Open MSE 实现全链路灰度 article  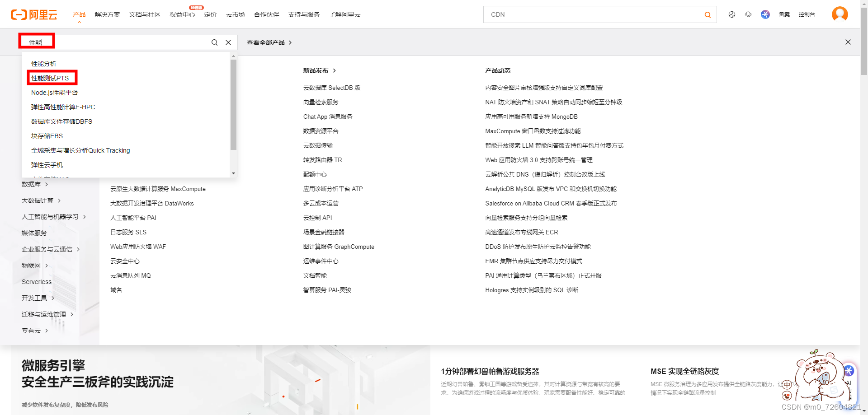click(685, 371)
